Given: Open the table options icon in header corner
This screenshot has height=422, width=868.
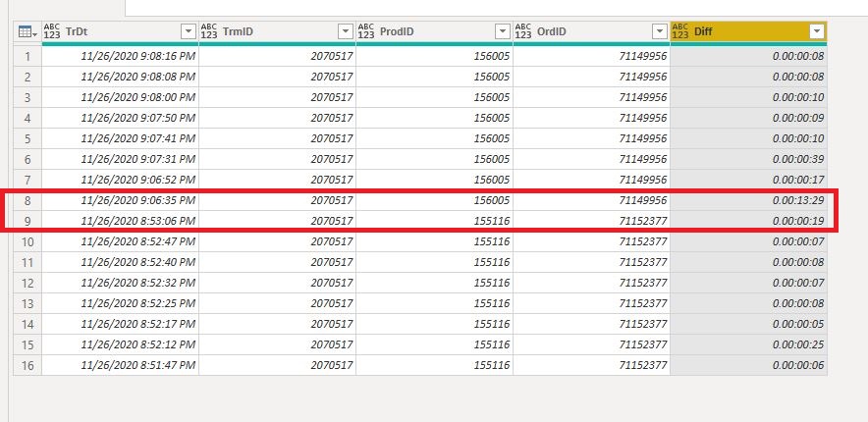Looking at the screenshot, I should [27, 32].
